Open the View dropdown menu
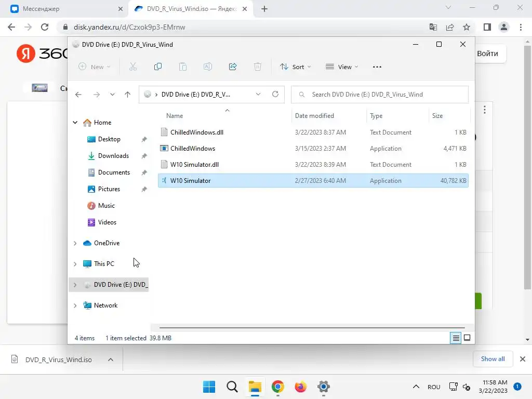 (342, 67)
